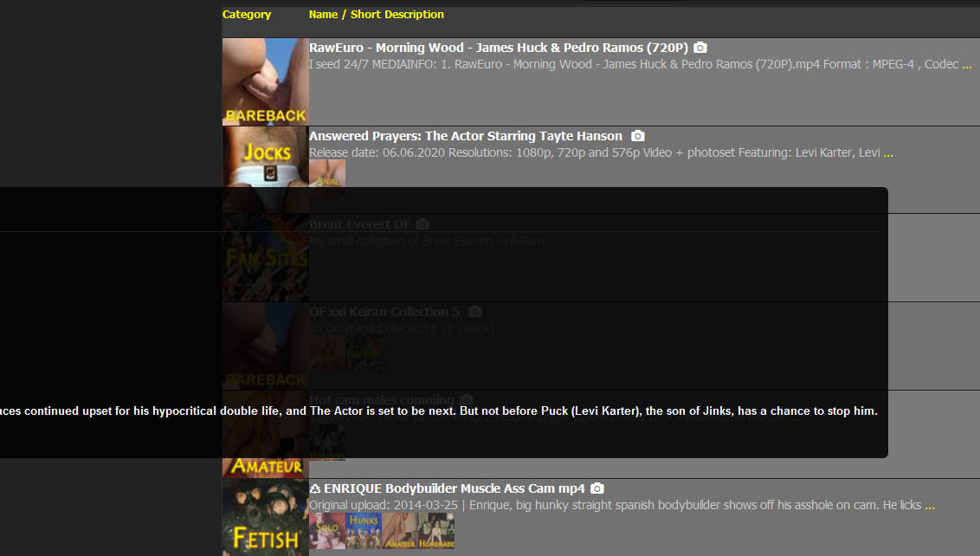Click the Fetish category thumbnail

click(265, 517)
